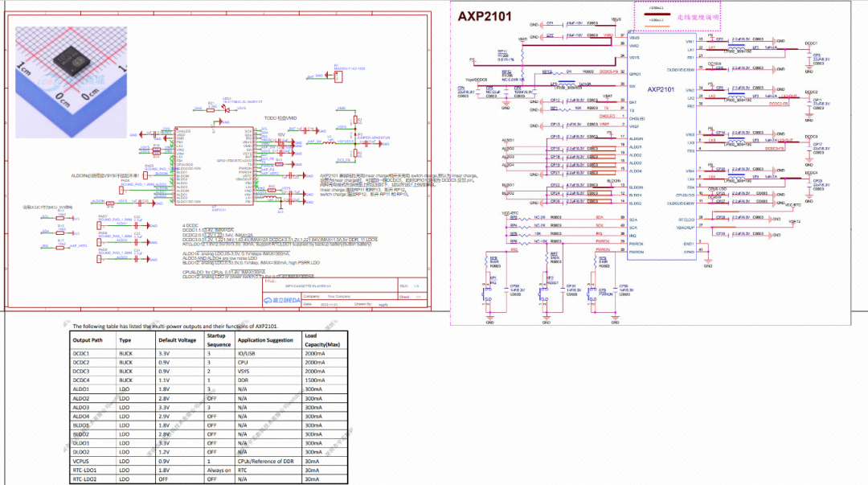The width and height of the screenshot is (868, 485).
Task: Click the LP1 inductor on LX1 line
Action: (737, 48)
